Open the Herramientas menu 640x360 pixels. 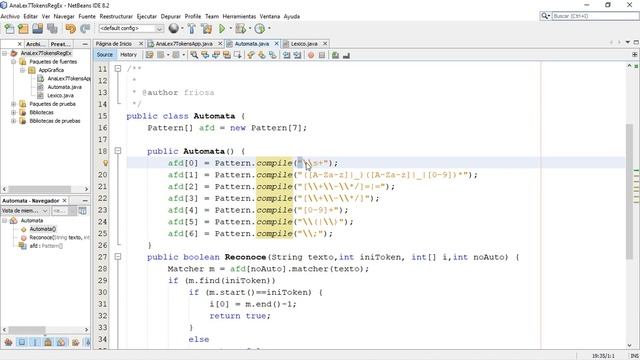click(239, 16)
